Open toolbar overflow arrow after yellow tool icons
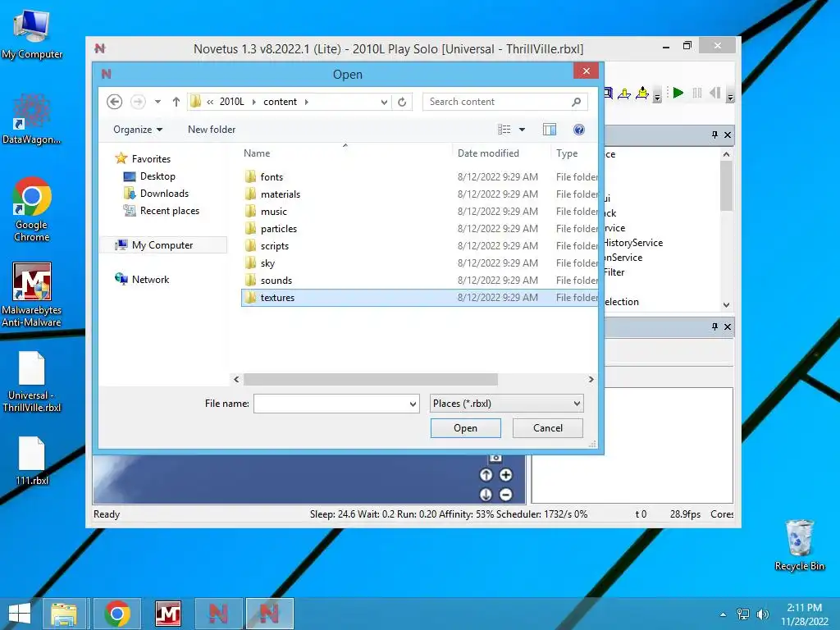840x630 pixels. tap(657, 97)
